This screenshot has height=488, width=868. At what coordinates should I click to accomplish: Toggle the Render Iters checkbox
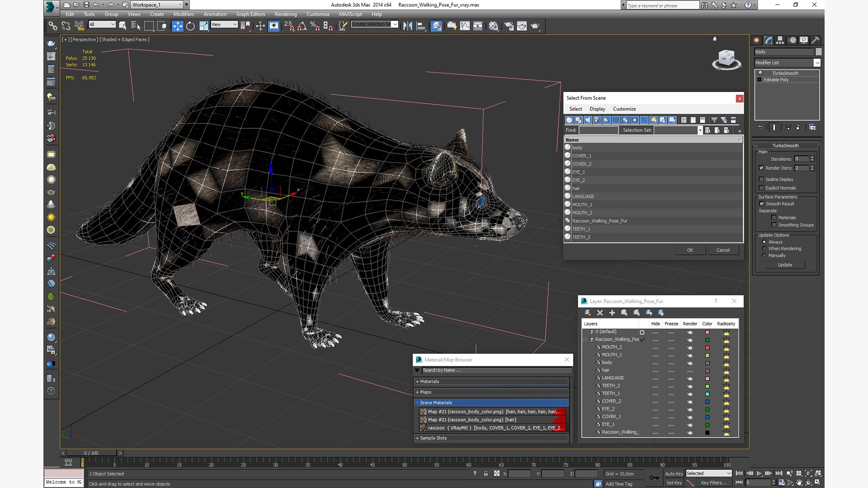[761, 168]
